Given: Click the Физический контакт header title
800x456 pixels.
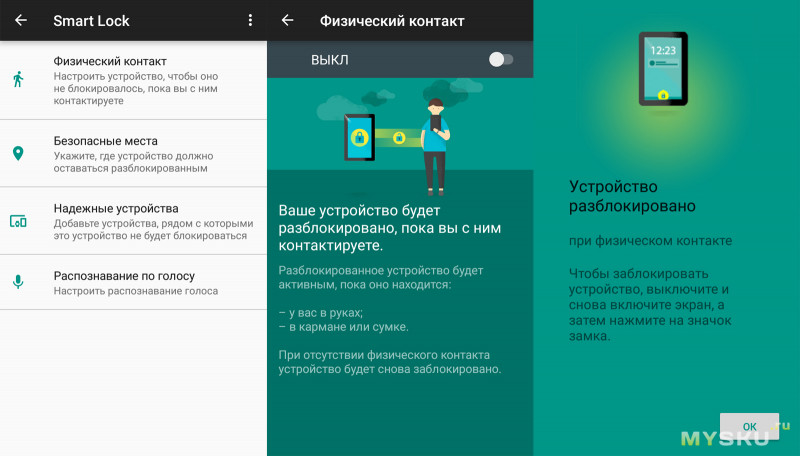Looking at the screenshot, I should (392, 21).
